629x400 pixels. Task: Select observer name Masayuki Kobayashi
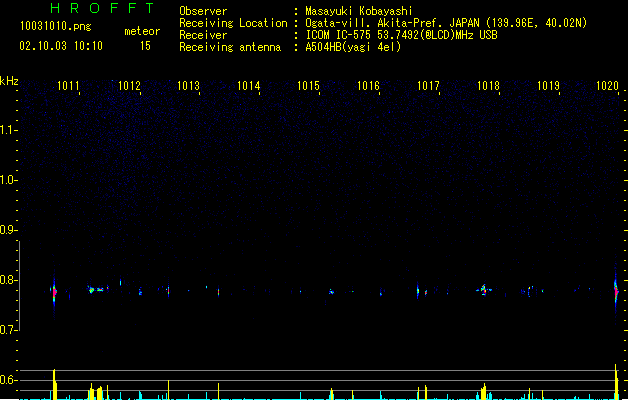tap(359, 11)
